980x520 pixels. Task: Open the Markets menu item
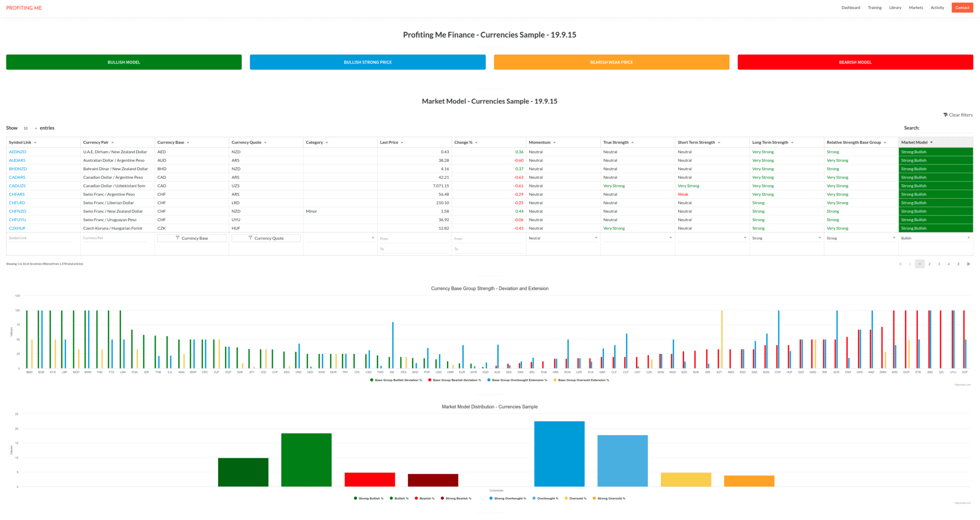tap(916, 8)
